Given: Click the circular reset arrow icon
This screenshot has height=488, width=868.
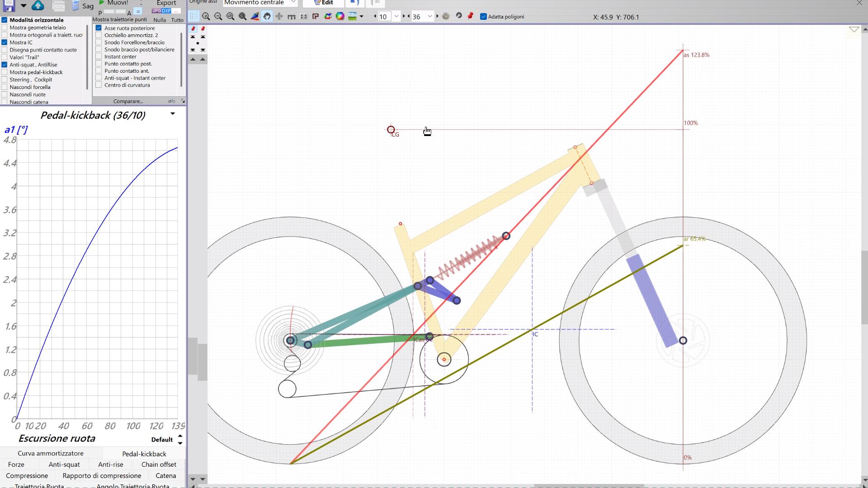Looking at the screenshot, I should [458, 16].
